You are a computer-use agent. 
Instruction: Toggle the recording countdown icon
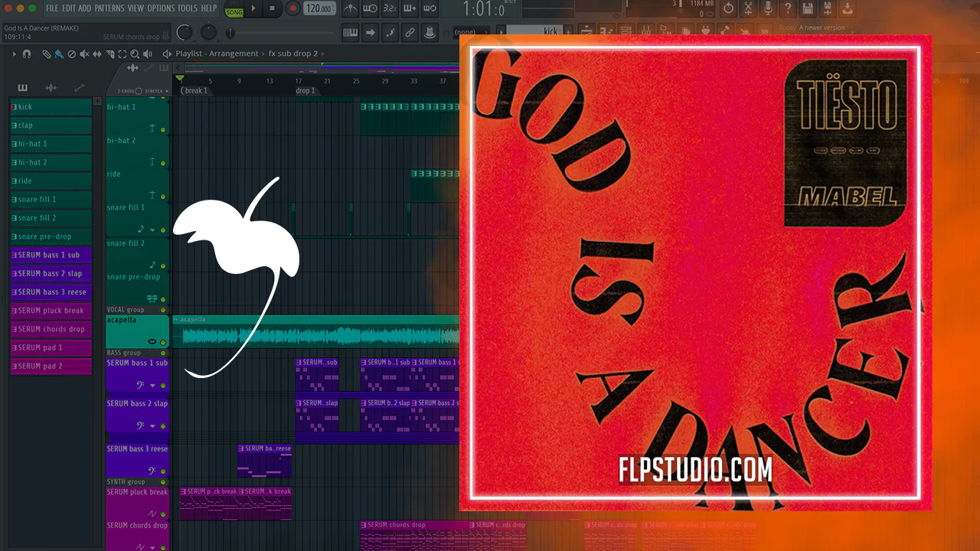[390, 9]
